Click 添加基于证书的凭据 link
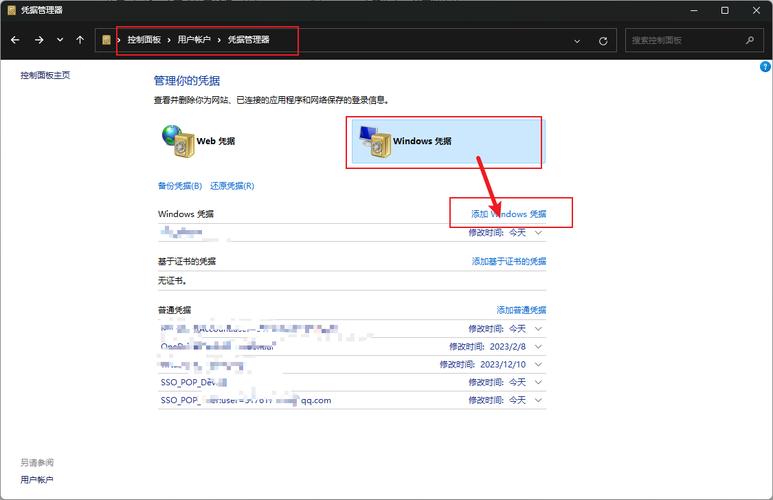 (x=509, y=261)
